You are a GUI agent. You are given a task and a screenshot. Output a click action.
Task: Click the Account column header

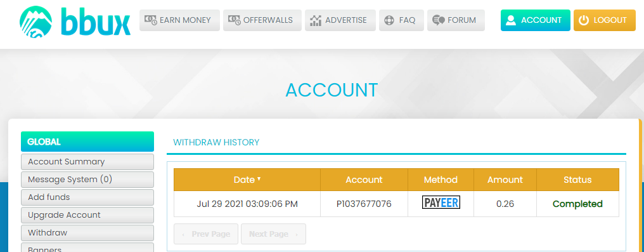pos(364,180)
